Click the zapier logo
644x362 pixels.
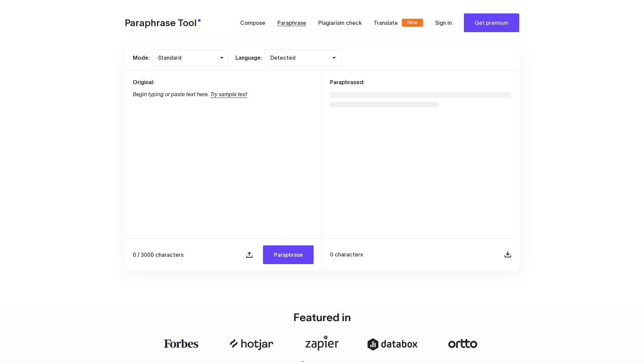click(x=322, y=344)
